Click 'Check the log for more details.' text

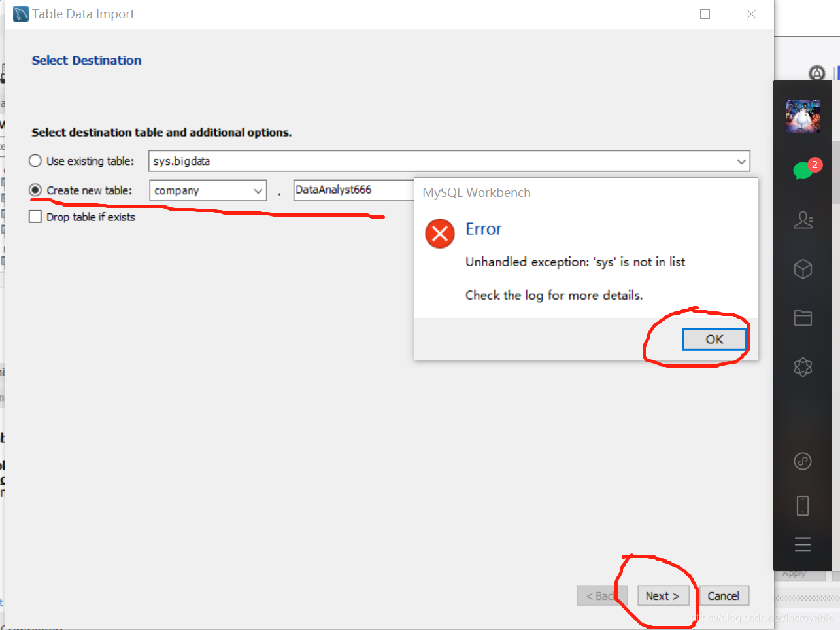(554, 295)
